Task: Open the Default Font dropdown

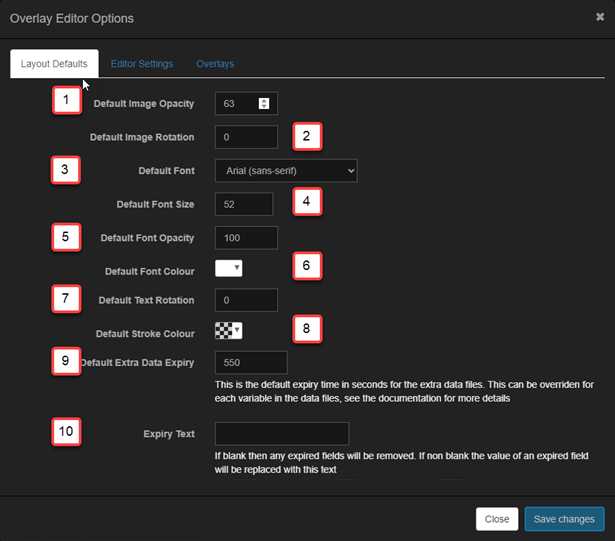Action: 286,171
